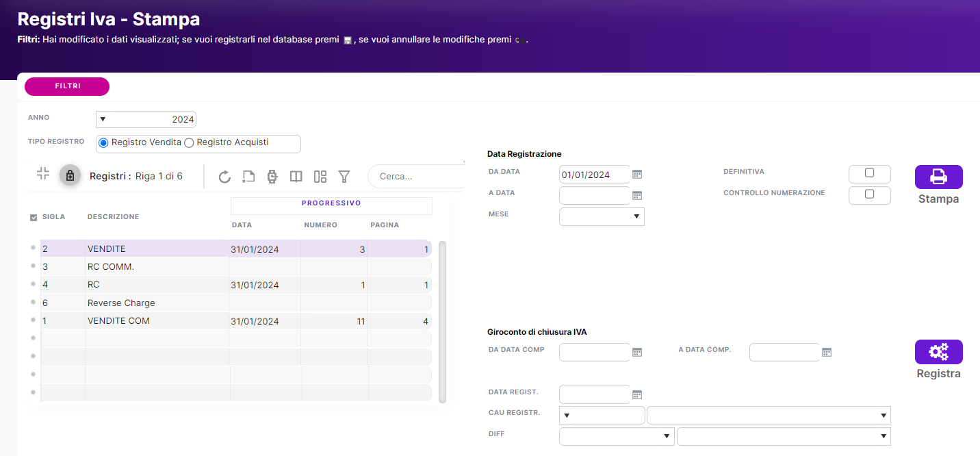Sort by the Sigla column header
The height and width of the screenshot is (456, 980).
click(53, 216)
